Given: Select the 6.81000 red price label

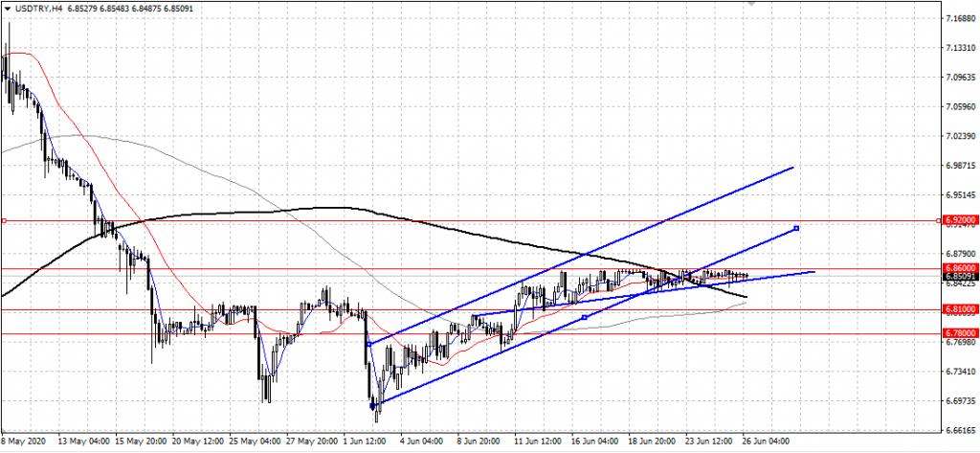Looking at the screenshot, I should tap(959, 309).
